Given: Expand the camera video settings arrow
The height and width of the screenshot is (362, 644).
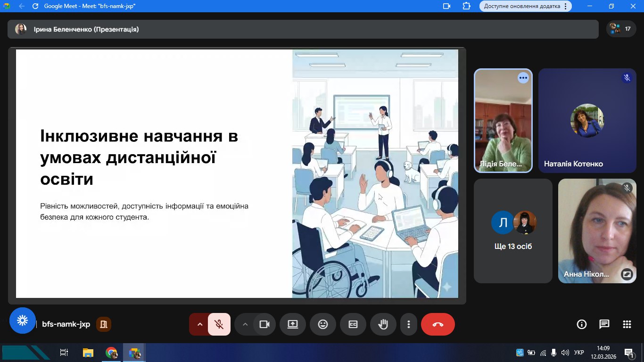Looking at the screenshot, I should coord(245,324).
